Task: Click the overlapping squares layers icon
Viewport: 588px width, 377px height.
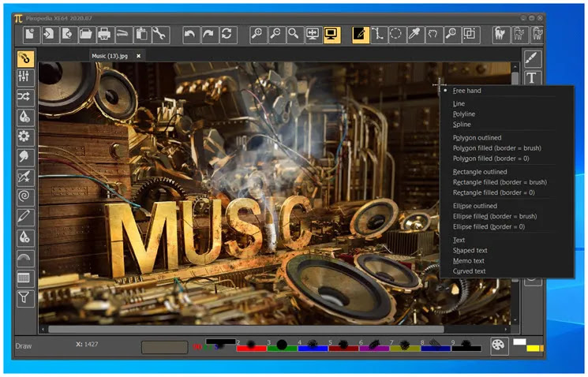Action: coord(470,35)
